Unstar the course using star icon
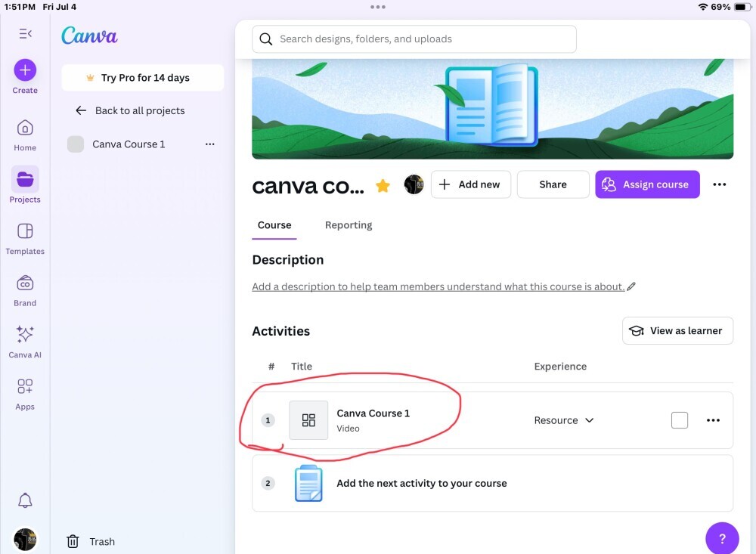756x554 pixels. click(x=383, y=185)
